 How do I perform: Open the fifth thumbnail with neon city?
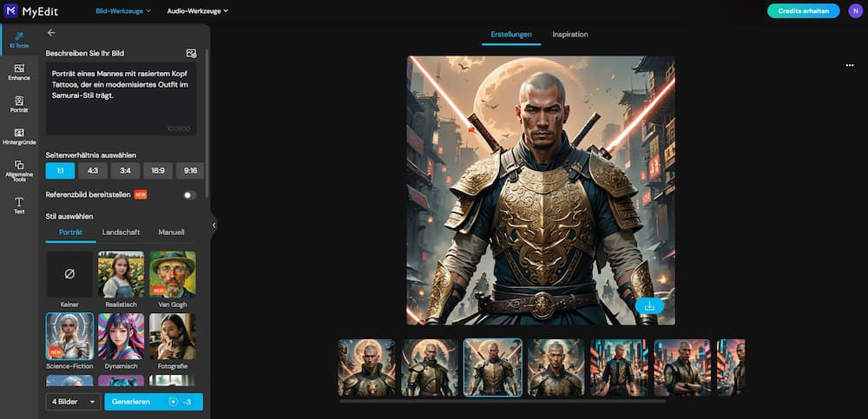(619, 368)
